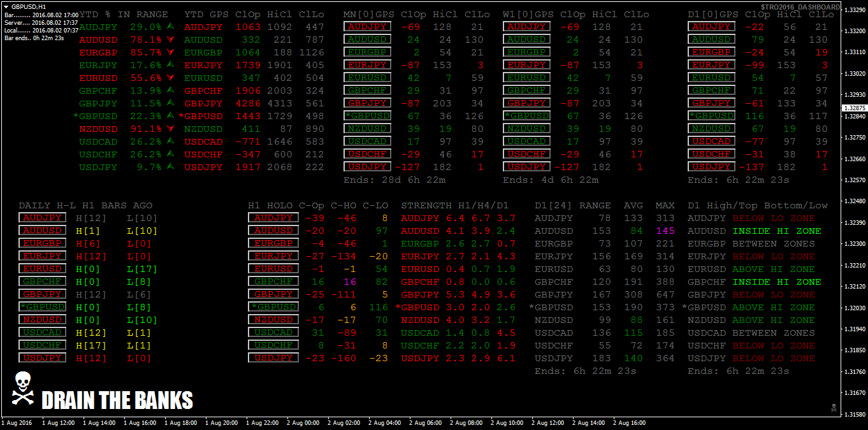Click the -771 ClOp value for USDCAD
868x430 pixels.
pyautogui.click(x=248, y=141)
